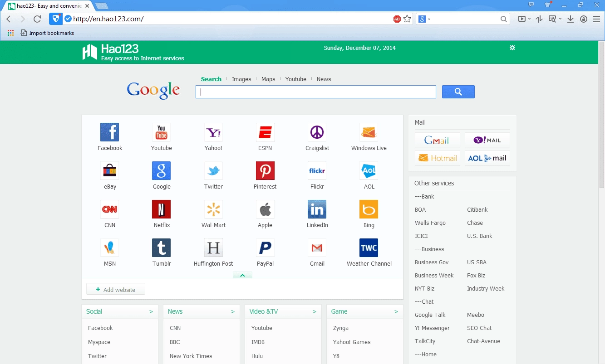Open the Wal-Mart tile
This screenshot has width=605, height=364.
(x=213, y=209)
